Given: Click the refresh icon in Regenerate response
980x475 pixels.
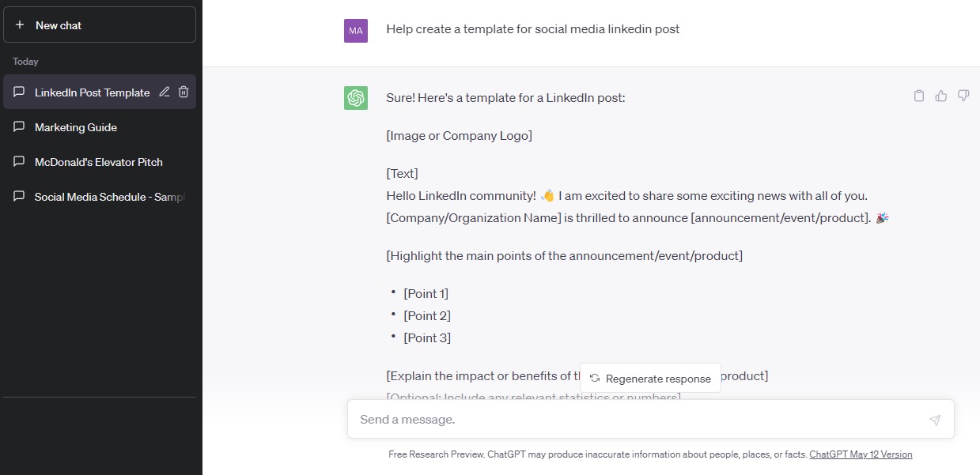Looking at the screenshot, I should tap(595, 379).
